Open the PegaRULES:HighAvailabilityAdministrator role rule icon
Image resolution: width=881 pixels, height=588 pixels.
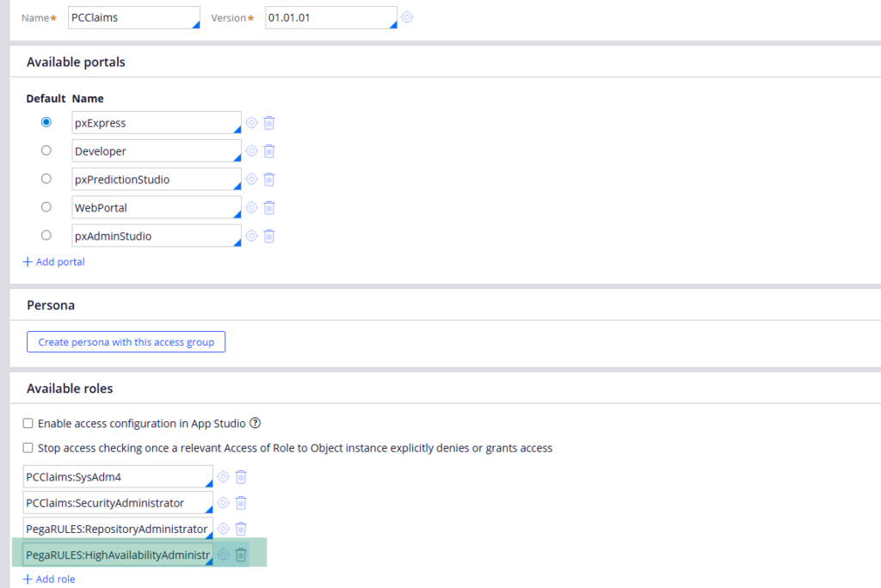tap(224, 554)
